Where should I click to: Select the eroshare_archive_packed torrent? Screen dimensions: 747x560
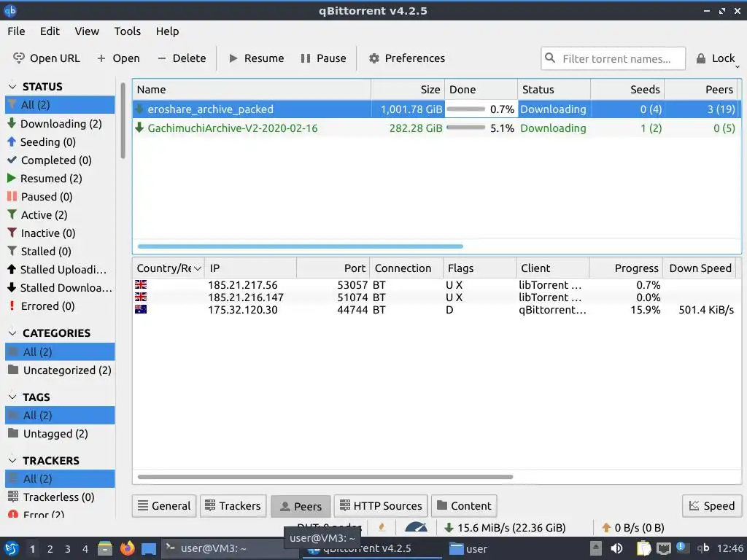click(x=437, y=109)
